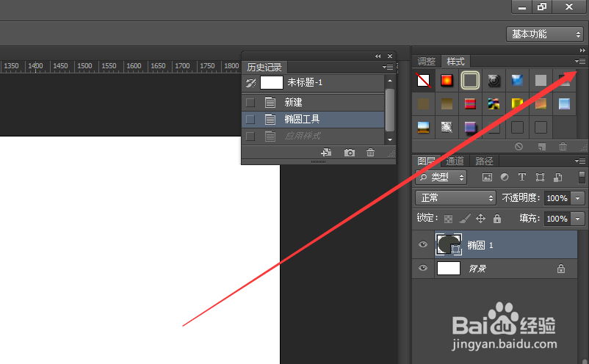Filter layers by pixel layers icon

point(487,177)
